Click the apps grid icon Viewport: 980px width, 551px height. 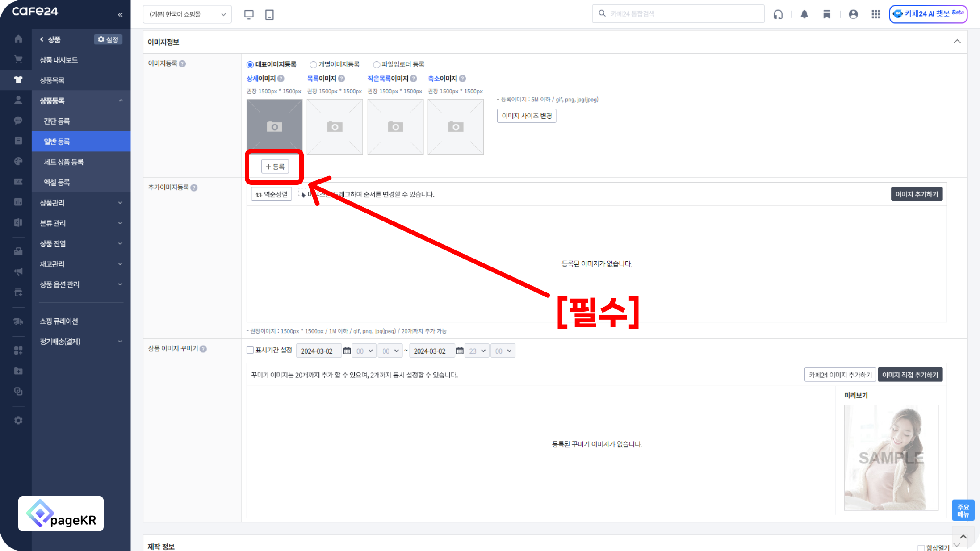(875, 14)
